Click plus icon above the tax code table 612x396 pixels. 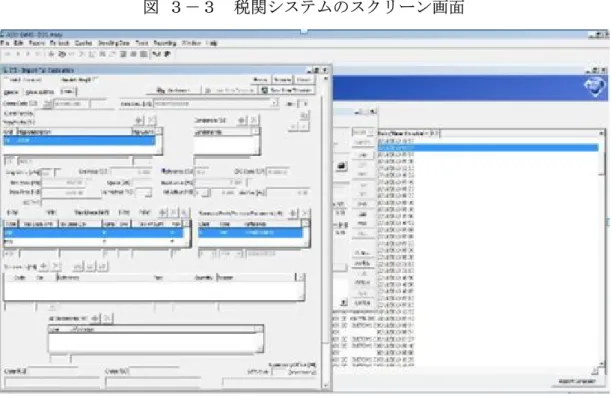coord(163,213)
